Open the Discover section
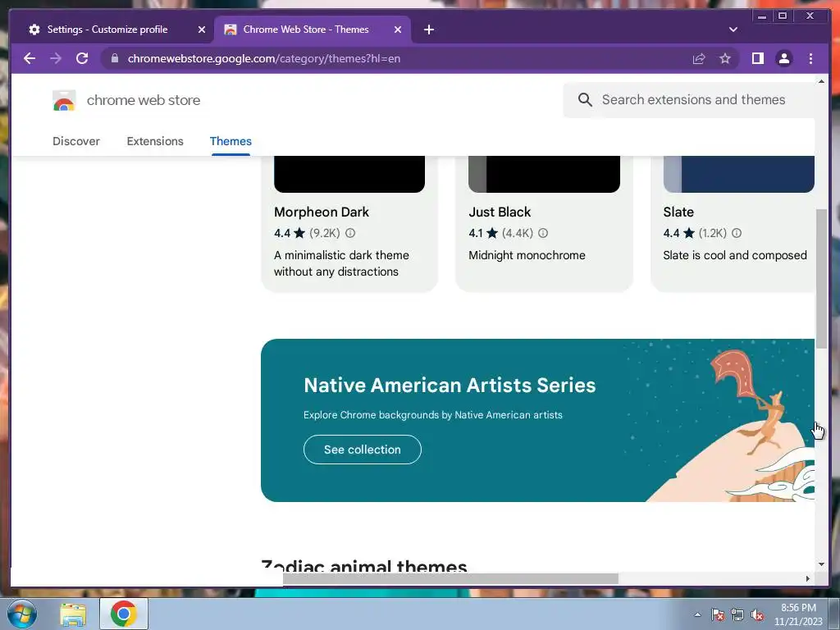The image size is (840, 630). pyautogui.click(x=76, y=141)
